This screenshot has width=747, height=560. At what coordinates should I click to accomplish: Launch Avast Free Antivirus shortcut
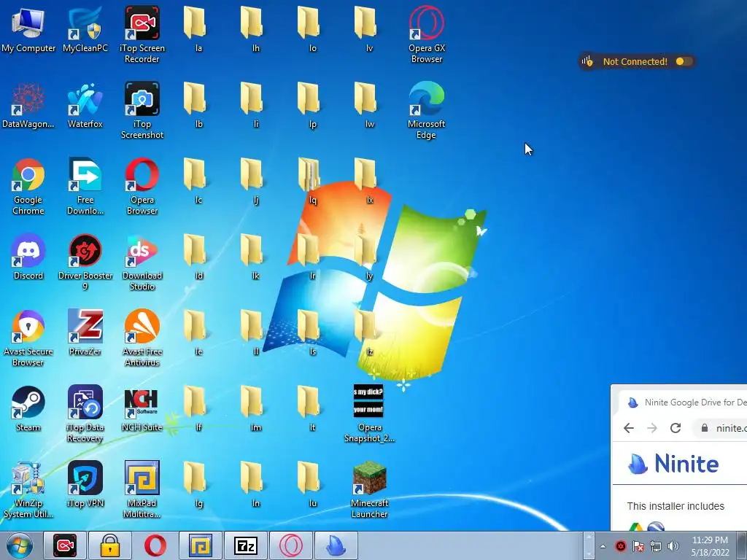click(x=142, y=338)
